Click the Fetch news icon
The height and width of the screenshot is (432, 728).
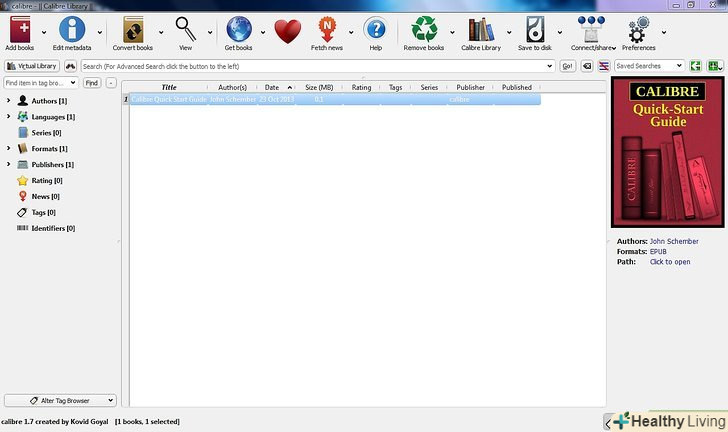[327, 29]
